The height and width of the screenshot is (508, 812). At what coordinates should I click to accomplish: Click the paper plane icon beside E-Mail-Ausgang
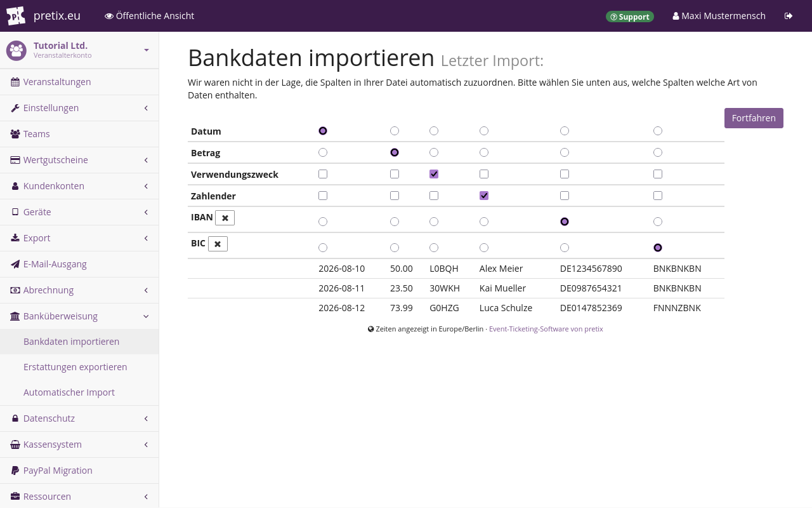pos(15,264)
